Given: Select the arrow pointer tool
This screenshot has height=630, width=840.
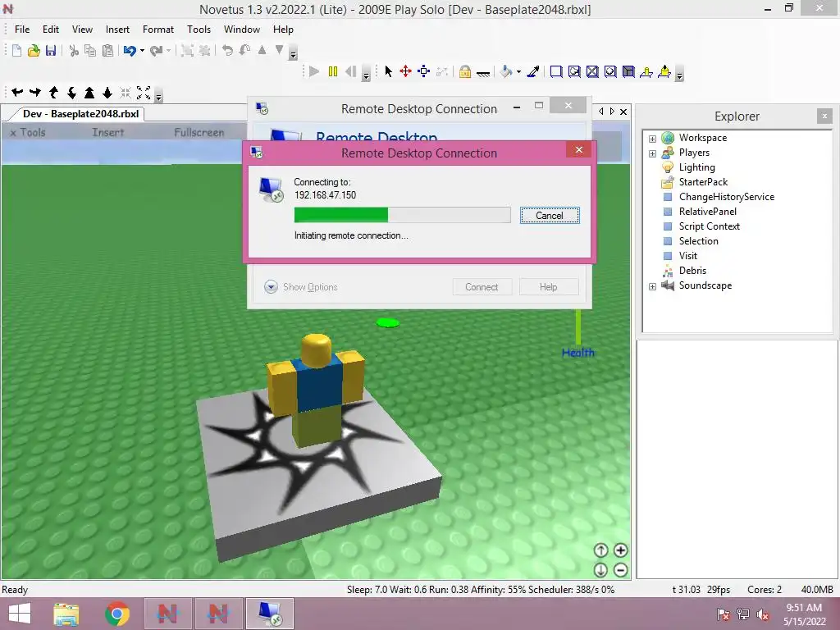Looking at the screenshot, I should point(388,71).
